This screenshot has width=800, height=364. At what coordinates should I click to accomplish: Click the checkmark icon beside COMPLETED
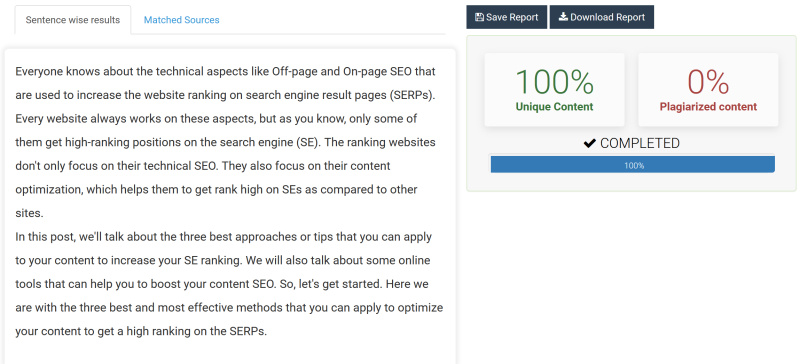(x=590, y=144)
